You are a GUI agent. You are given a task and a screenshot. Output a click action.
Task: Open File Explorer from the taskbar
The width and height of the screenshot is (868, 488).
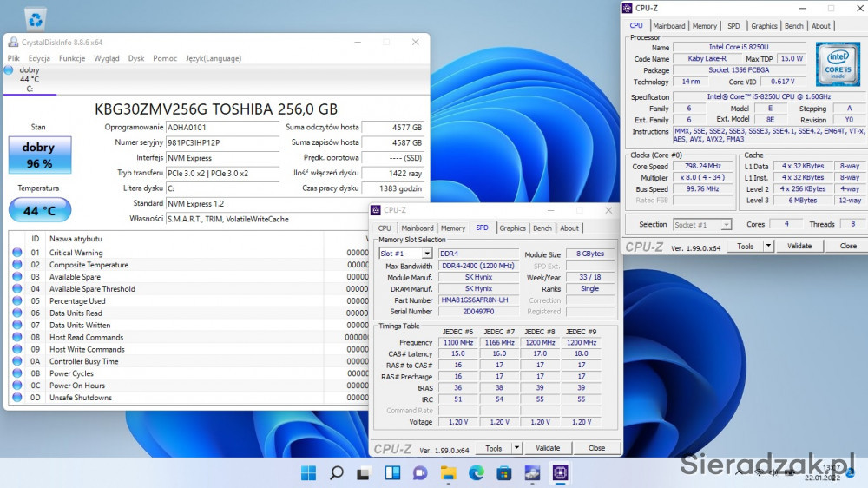pos(448,473)
